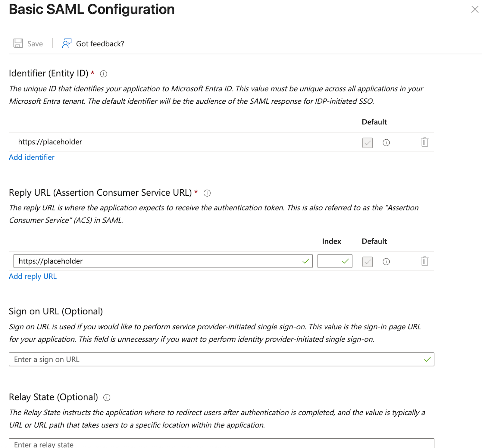
Task: Delete the https://placeholder identifier row
Action: point(424,142)
